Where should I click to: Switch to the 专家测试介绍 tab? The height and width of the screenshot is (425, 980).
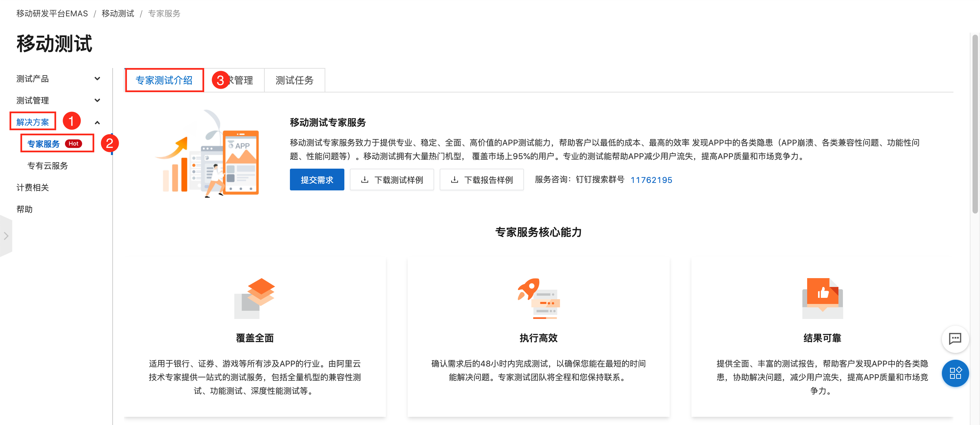164,80
